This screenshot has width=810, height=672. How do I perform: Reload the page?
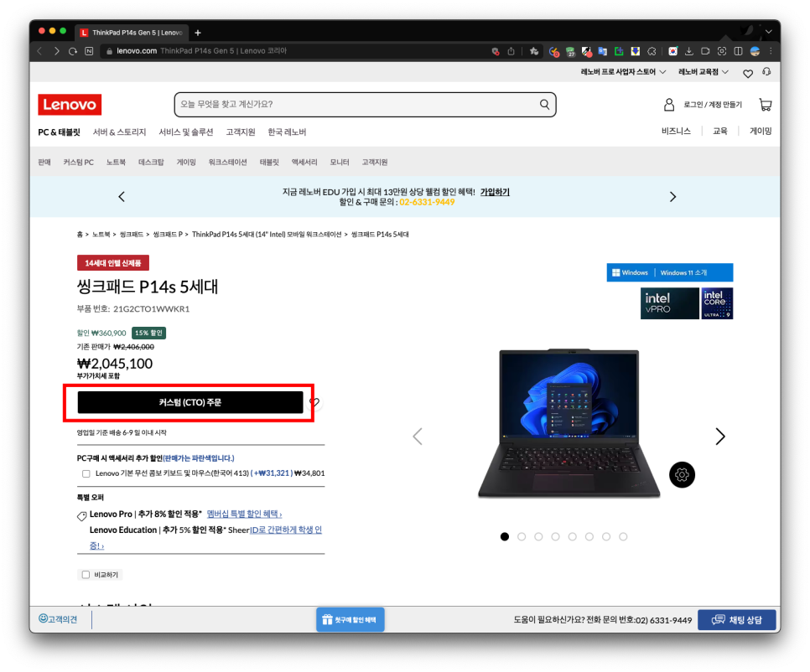click(73, 51)
